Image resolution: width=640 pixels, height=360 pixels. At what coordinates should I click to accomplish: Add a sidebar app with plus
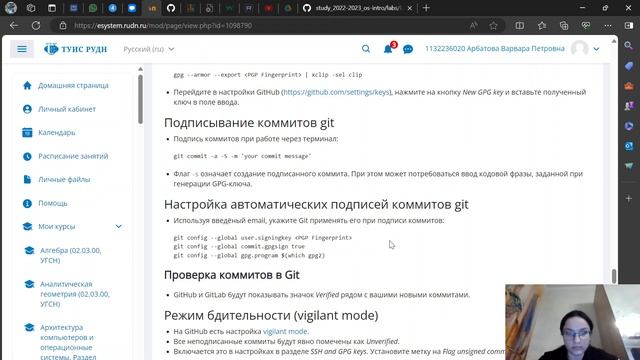pyautogui.click(x=629, y=198)
